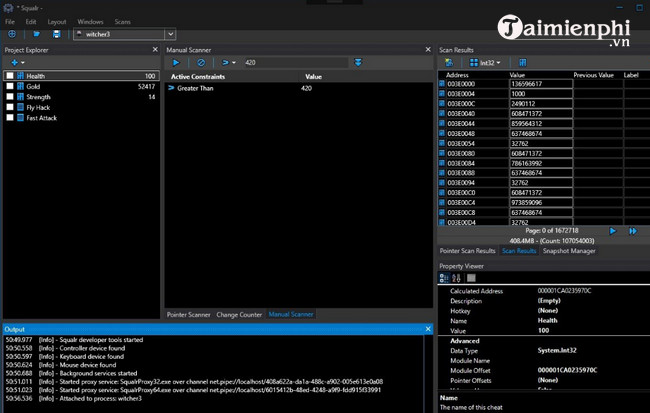Viewport: 650px width, 413px height.
Task: Click the open project folder icon
Action: (x=38, y=34)
